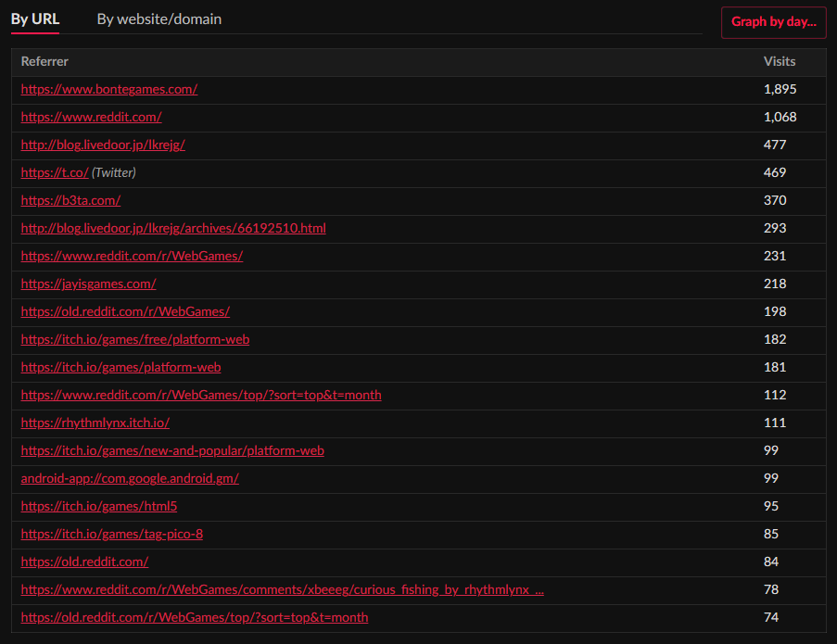The image size is (837, 644).
Task: Open the https://old.reddit.com/ link
Action: (x=84, y=561)
